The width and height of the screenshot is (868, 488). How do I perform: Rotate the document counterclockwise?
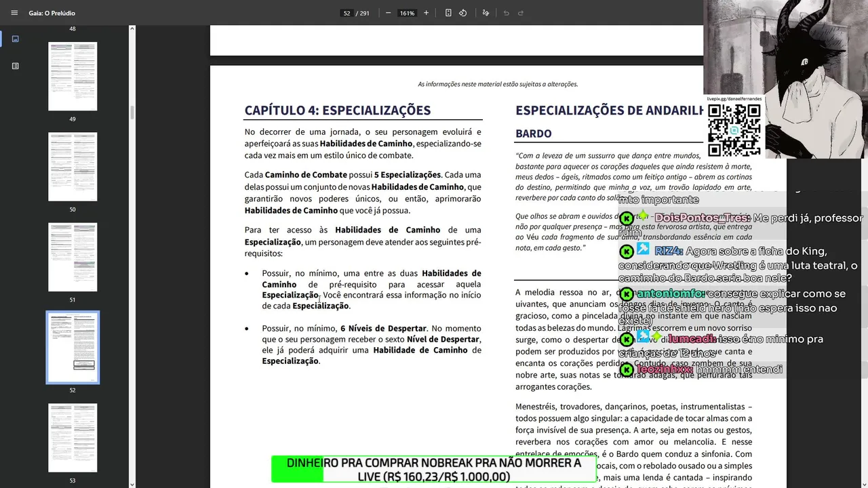pos(462,13)
